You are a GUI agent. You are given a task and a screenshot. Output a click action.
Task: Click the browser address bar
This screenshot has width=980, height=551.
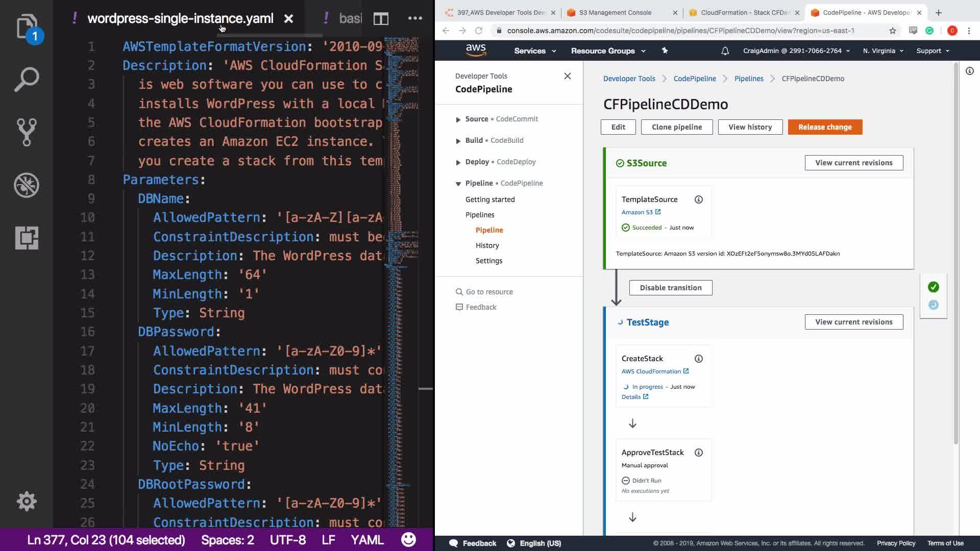point(680,31)
